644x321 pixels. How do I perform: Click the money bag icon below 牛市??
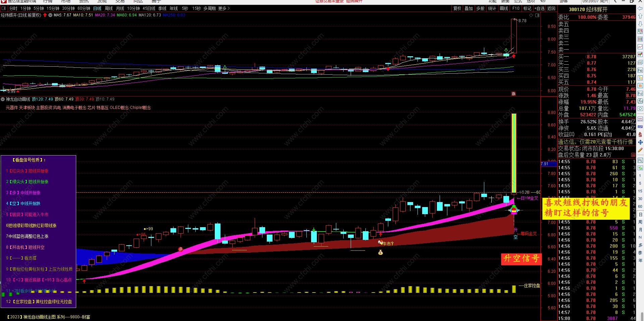[x=380, y=252]
